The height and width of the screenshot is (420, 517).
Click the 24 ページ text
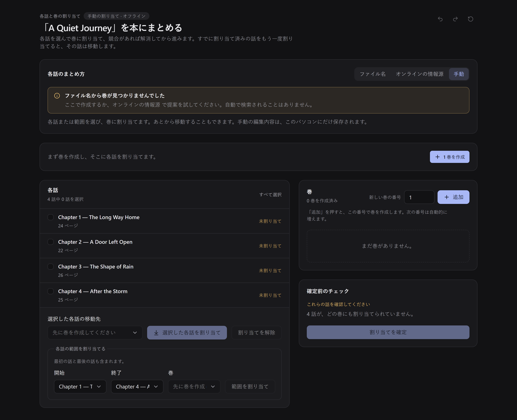[x=68, y=226]
